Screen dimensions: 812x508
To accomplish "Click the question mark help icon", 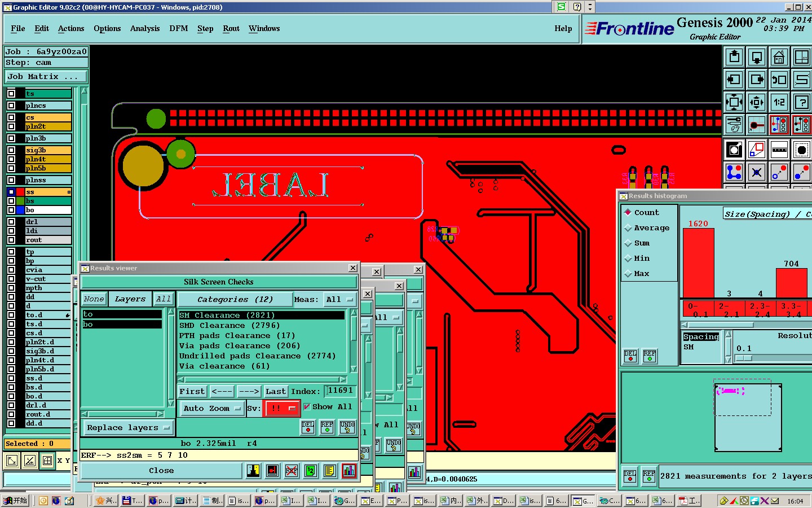I will click(802, 102).
